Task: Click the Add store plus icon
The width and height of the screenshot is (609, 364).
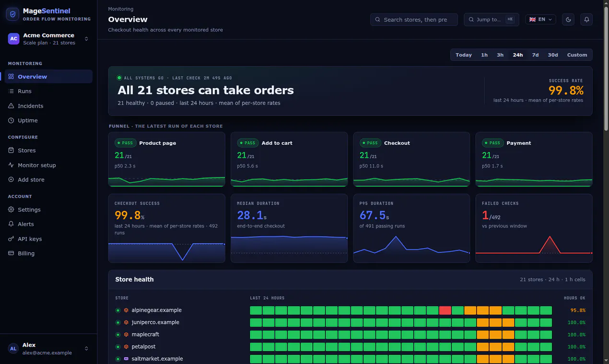Action: [11, 180]
